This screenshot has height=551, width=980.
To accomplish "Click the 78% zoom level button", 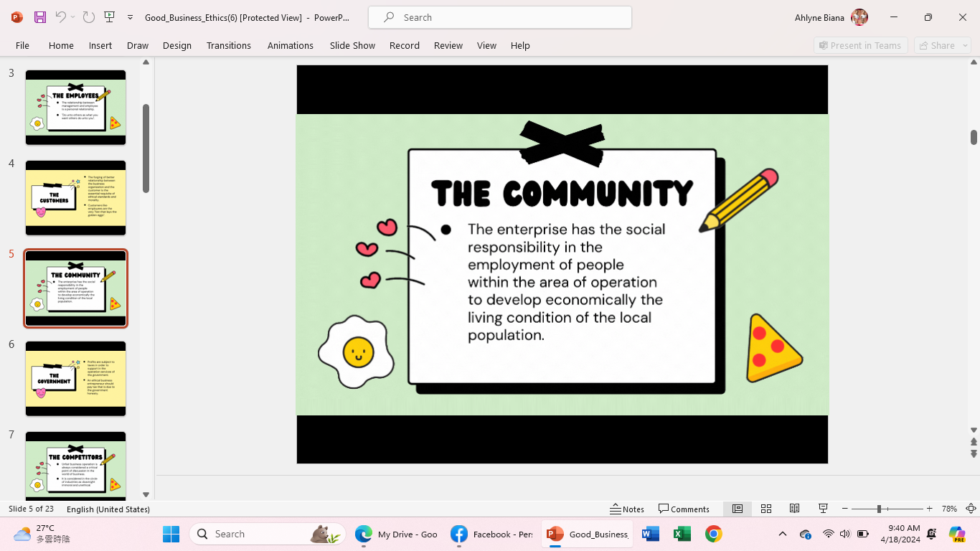I will point(949,509).
